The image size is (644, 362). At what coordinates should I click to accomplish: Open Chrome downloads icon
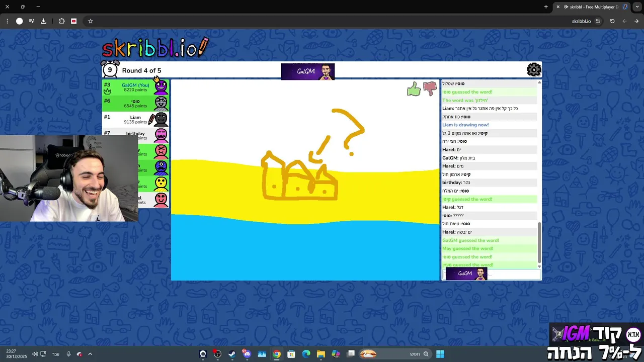[x=43, y=21]
